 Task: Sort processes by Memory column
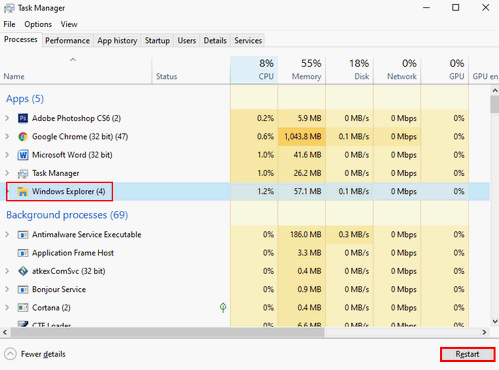(x=302, y=70)
